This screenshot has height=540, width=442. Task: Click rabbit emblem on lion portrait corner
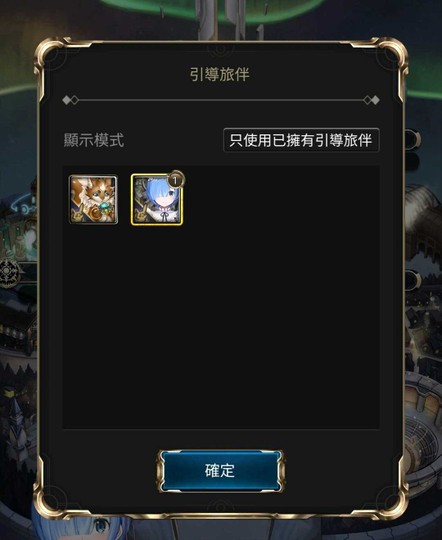(78, 215)
